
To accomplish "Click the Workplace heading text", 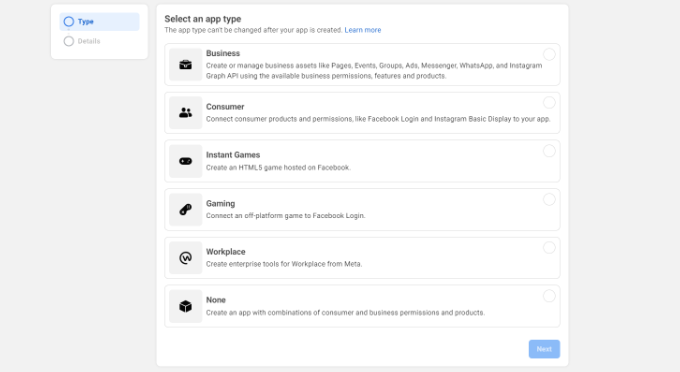I will (226, 252).
